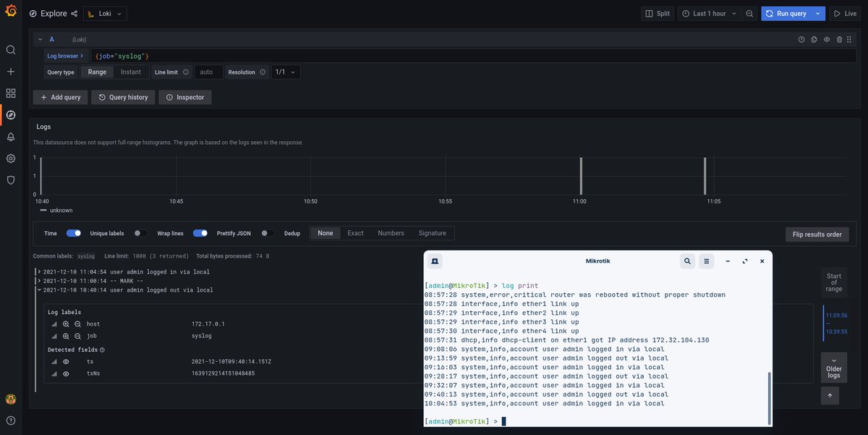Start Live tailing
Screen dimensions: 868x435
pyautogui.click(x=846, y=14)
